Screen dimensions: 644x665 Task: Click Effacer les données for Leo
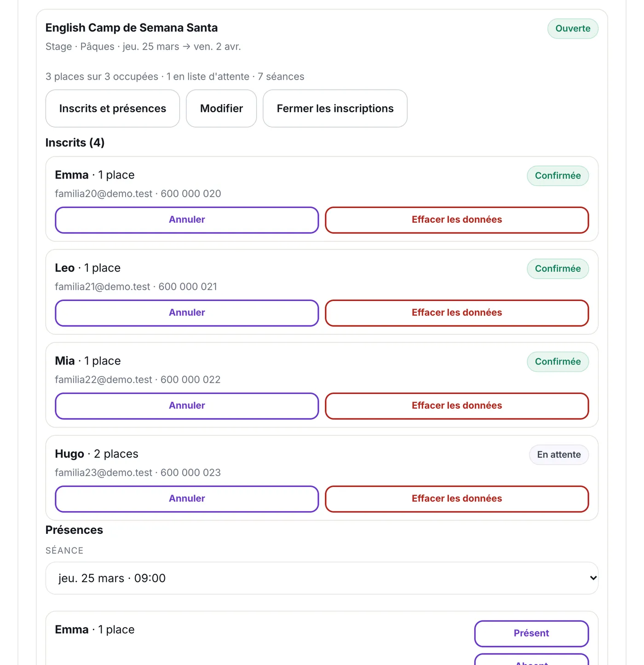click(457, 313)
